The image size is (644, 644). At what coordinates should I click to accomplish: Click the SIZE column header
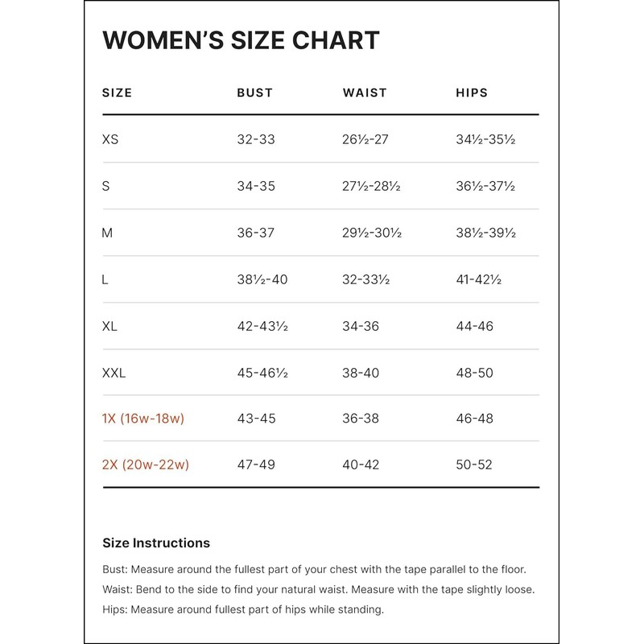point(117,93)
